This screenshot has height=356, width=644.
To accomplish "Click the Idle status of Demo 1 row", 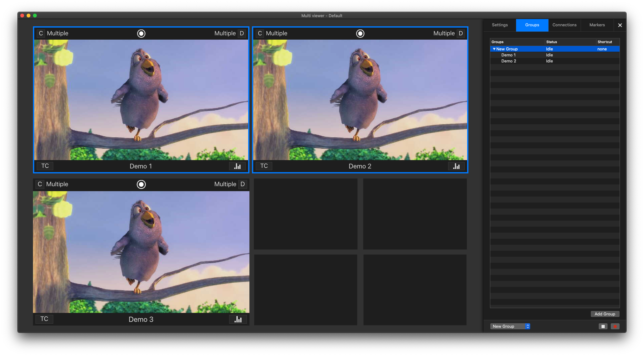I will (x=549, y=55).
